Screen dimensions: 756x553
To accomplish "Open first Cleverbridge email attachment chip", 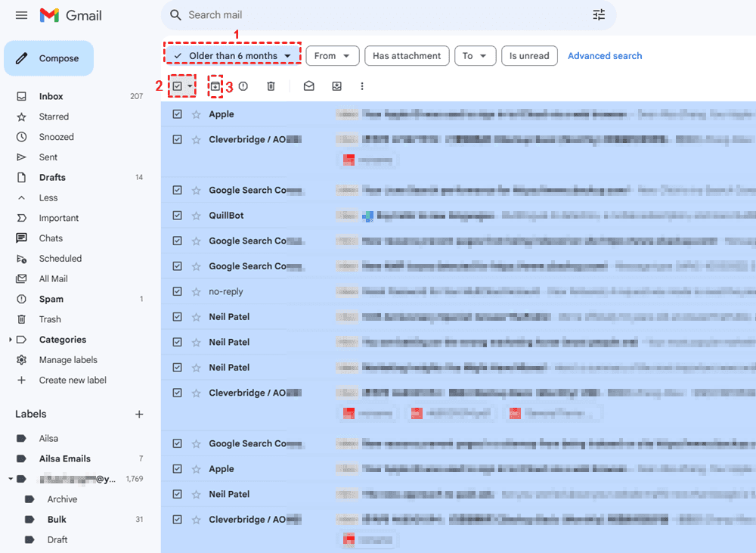I will (x=368, y=160).
